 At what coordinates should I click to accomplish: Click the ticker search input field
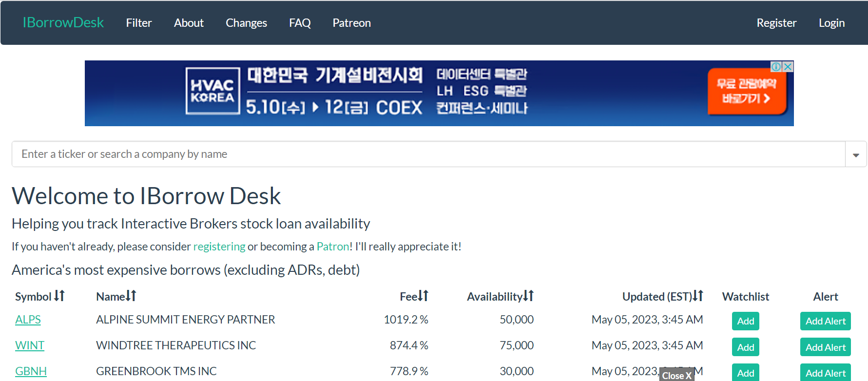(428, 154)
